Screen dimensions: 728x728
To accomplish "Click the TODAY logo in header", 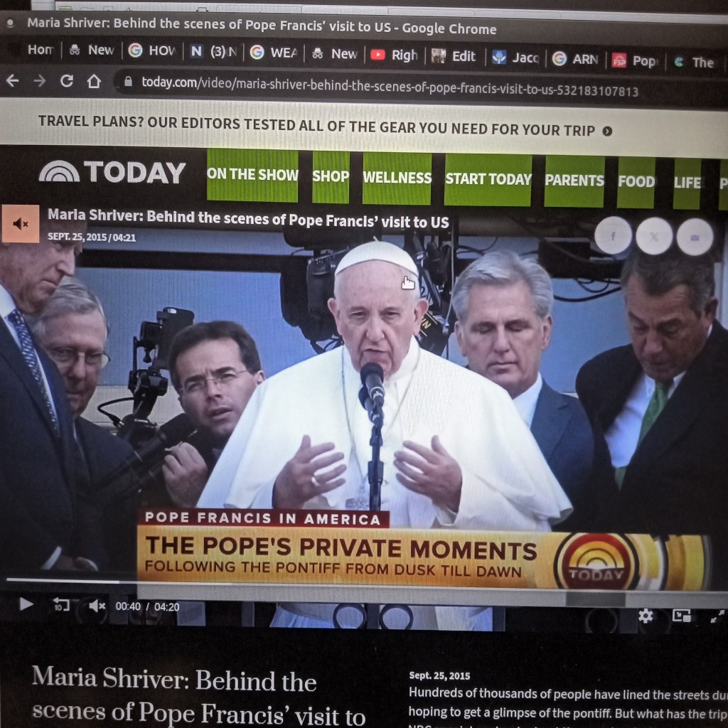I will [112, 173].
